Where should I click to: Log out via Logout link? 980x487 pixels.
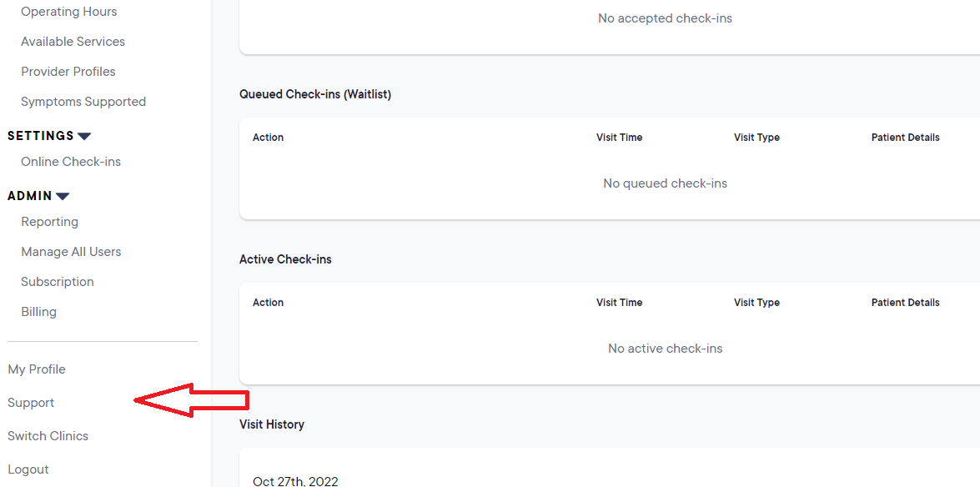point(28,469)
